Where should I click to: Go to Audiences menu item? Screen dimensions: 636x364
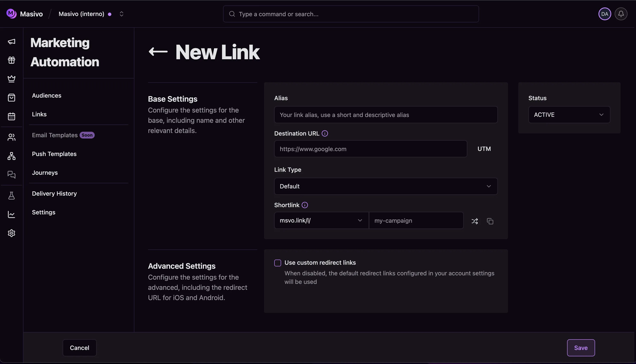point(46,95)
